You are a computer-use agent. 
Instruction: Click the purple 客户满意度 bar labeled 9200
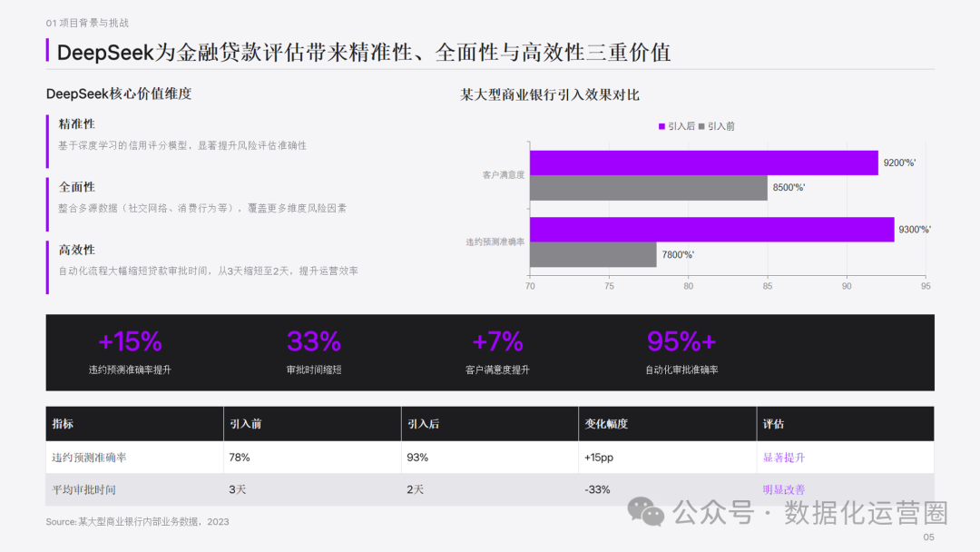click(704, 163)
